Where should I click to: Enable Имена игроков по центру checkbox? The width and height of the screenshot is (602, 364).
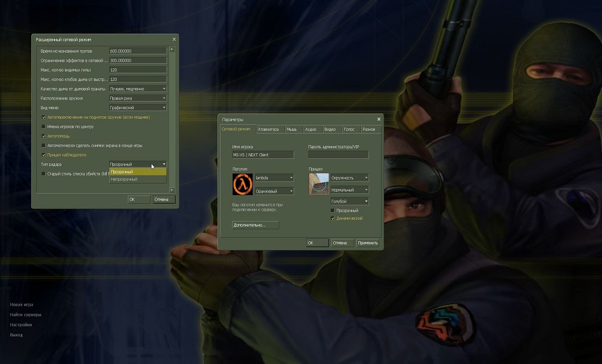pyautogui.click(x=43, y=127)
